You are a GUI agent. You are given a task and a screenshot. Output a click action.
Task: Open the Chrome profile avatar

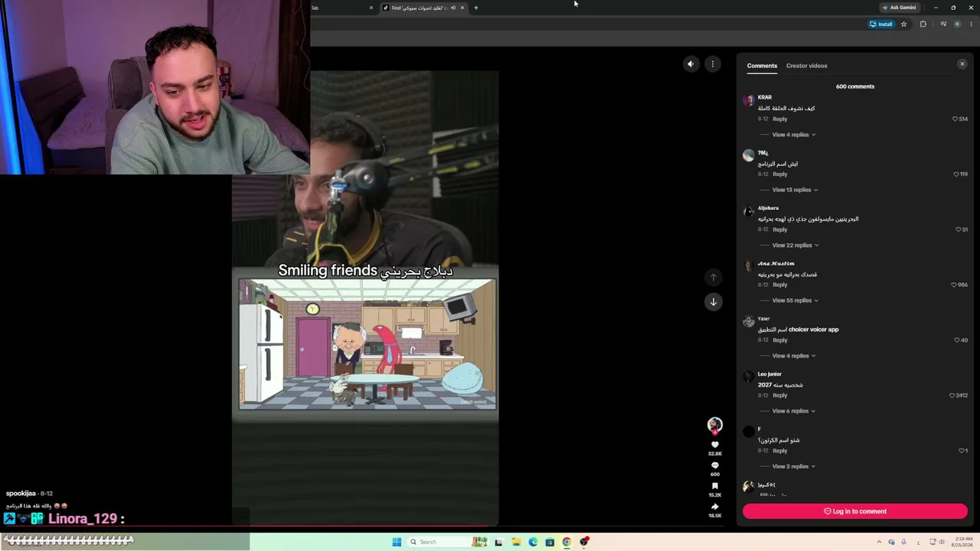point(957,24)
